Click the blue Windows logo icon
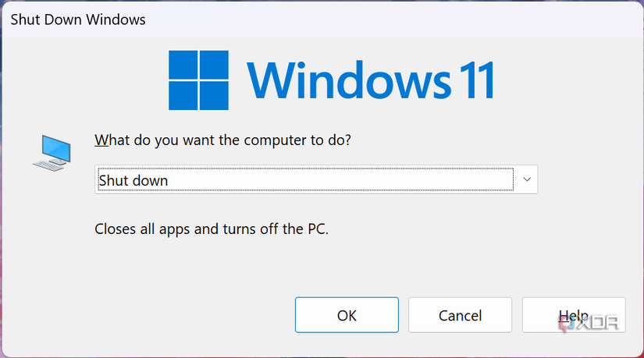This screenshot has width=644, height=358. coord(200,79)
